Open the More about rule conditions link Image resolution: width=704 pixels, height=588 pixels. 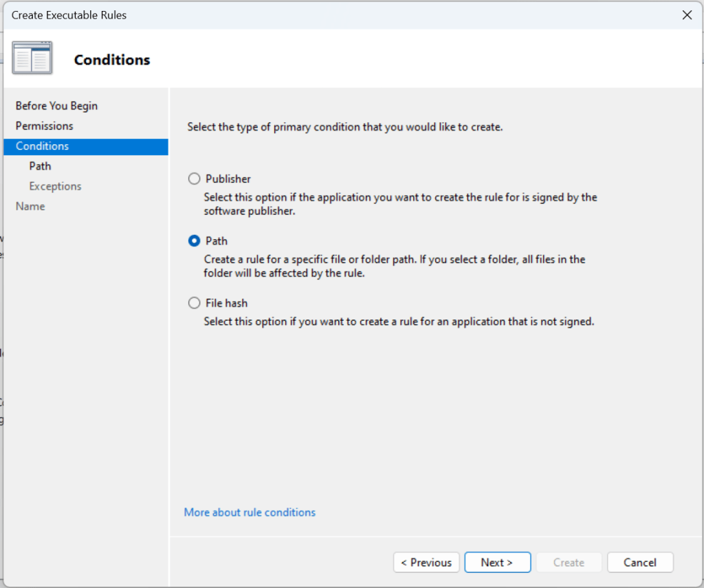coord(250,512)
